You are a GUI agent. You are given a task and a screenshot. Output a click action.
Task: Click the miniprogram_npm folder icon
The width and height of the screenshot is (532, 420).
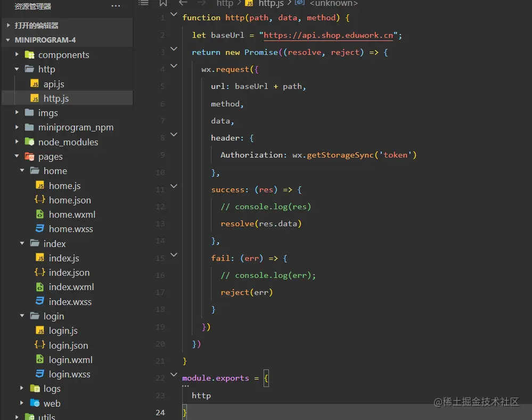click(x=29, y=127)
